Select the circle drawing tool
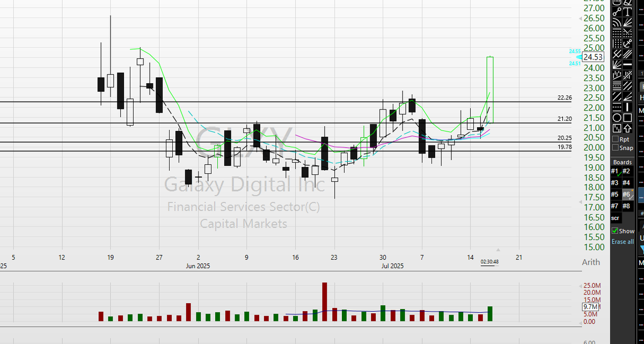The width and height of the screenshot is (644, 344). coord(617,118)
